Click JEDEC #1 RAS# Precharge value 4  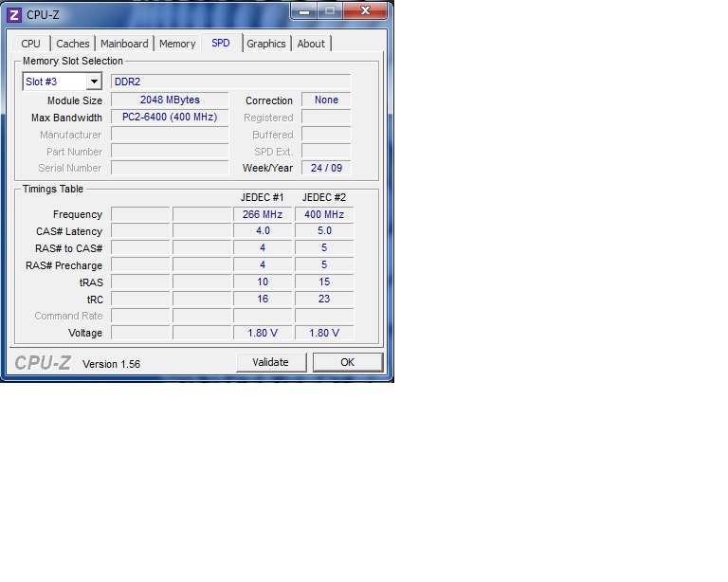(263, 265)
